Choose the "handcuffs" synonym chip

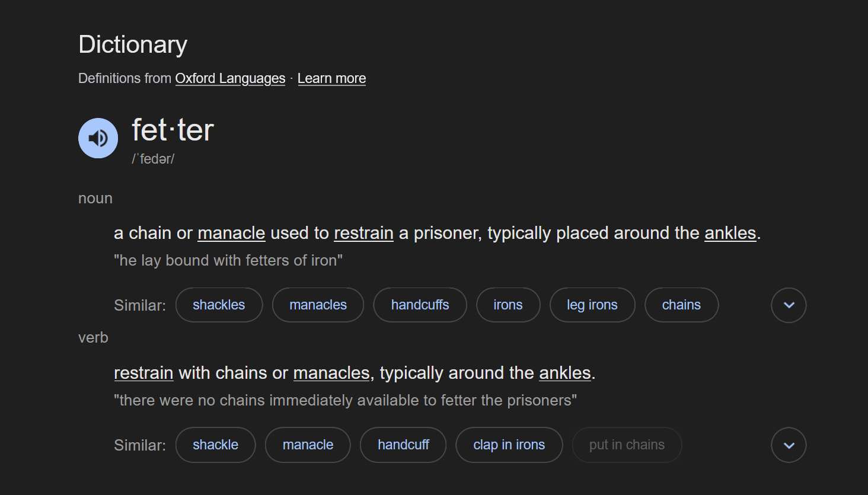click(420, 305)
